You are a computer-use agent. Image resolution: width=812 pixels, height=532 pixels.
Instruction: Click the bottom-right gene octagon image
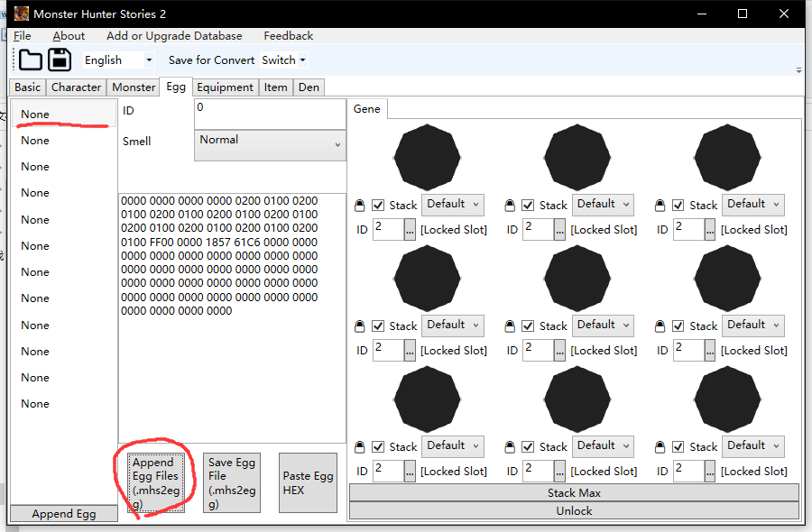(727, 399)
